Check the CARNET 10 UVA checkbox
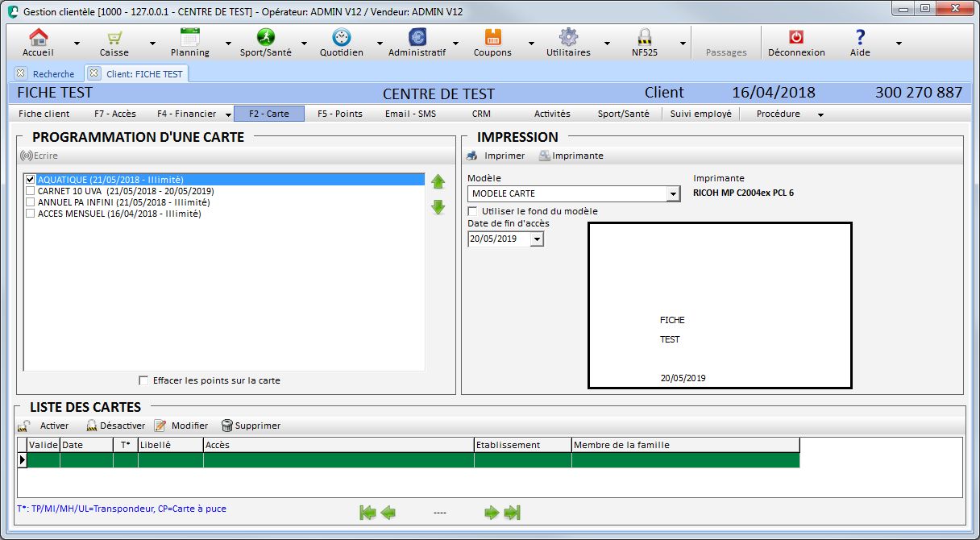This screenshot has height=540, width=980. coord(31,191)
